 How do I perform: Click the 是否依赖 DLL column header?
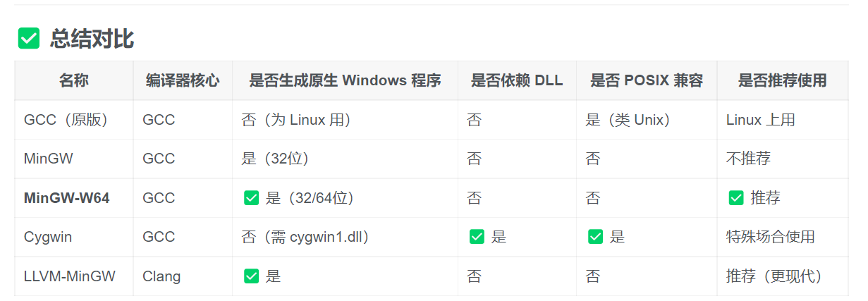517,80
